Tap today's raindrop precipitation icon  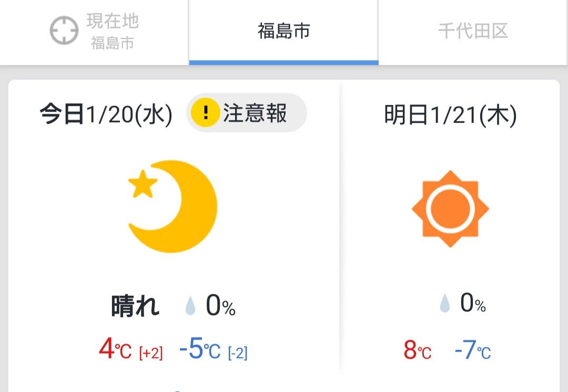(x=190, y=305)
